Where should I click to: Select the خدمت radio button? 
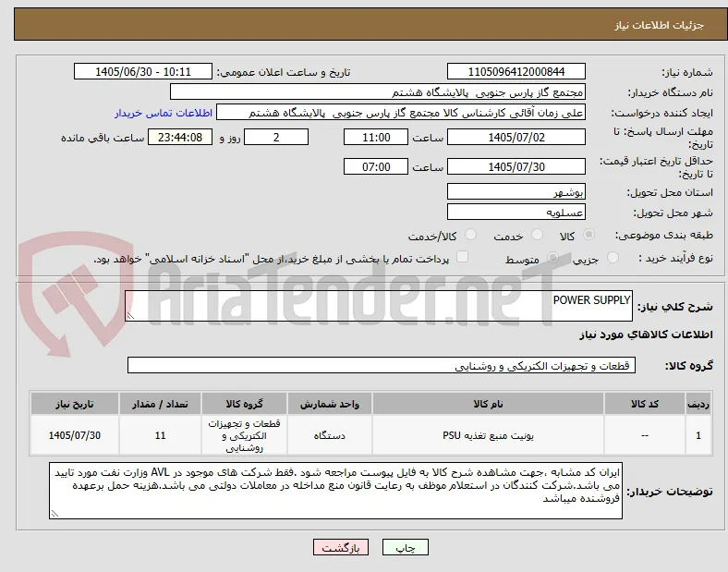pyautogui.click(x=537, y=235)
